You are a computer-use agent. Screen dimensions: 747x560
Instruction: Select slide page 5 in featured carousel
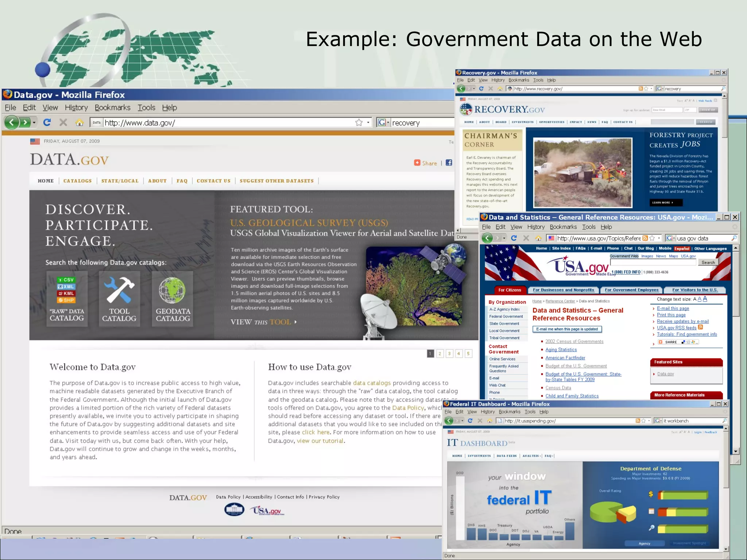pos(468,353)
